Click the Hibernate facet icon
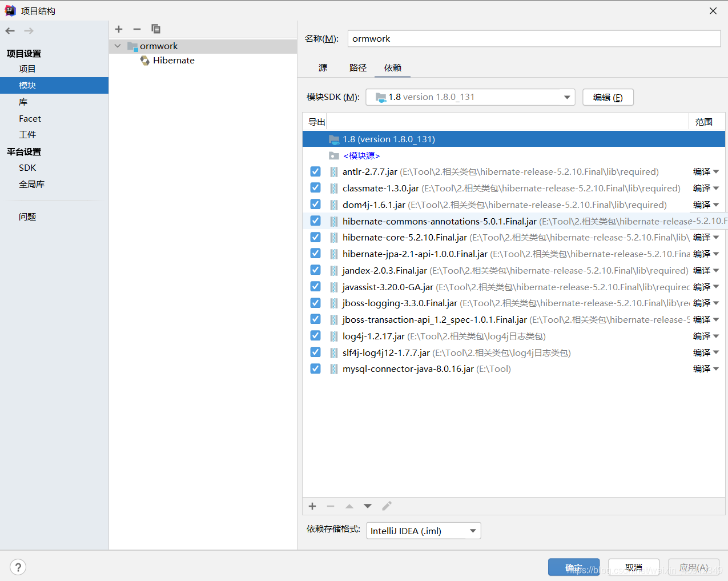 tap(145, 61)
